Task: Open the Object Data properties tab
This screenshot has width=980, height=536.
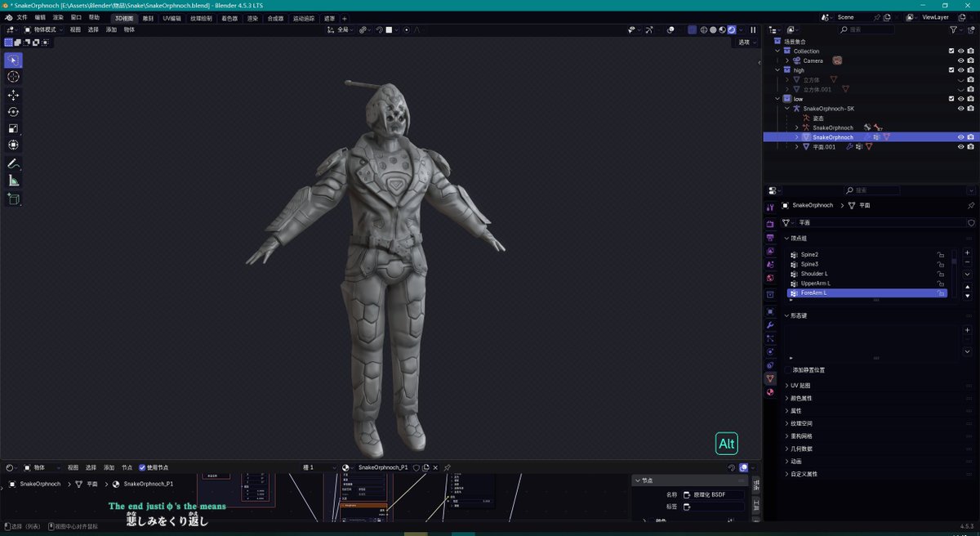Action: point(770,379)
